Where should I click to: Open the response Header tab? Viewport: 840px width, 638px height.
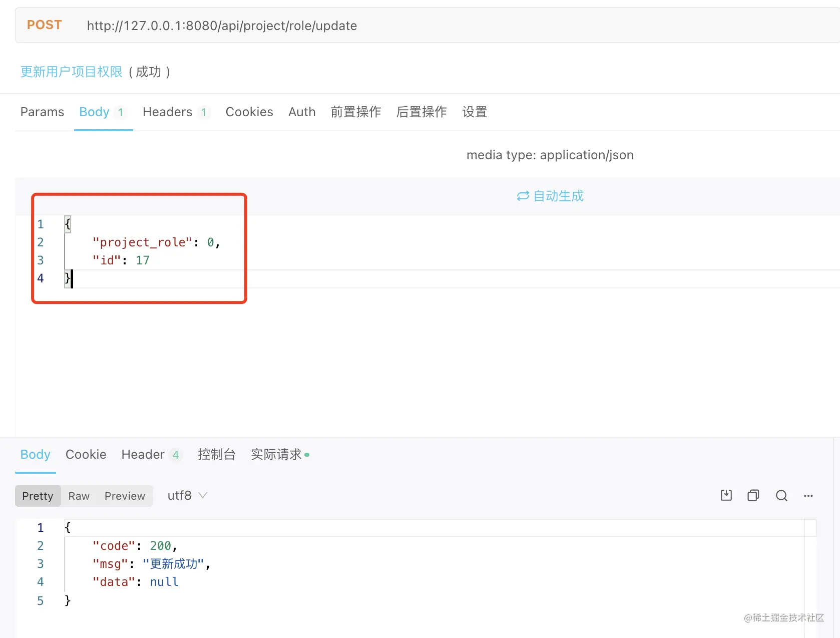point(151,454)
